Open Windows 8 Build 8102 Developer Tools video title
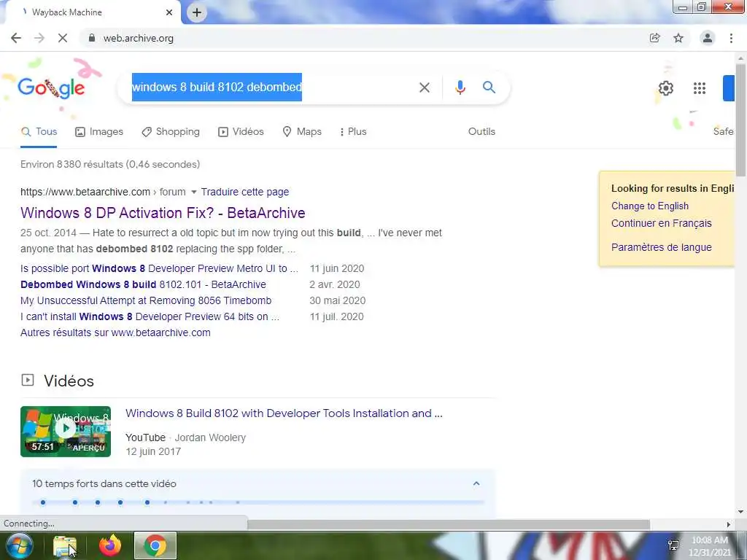The width and height of the screenshot is (747, 560). (284, 413)
